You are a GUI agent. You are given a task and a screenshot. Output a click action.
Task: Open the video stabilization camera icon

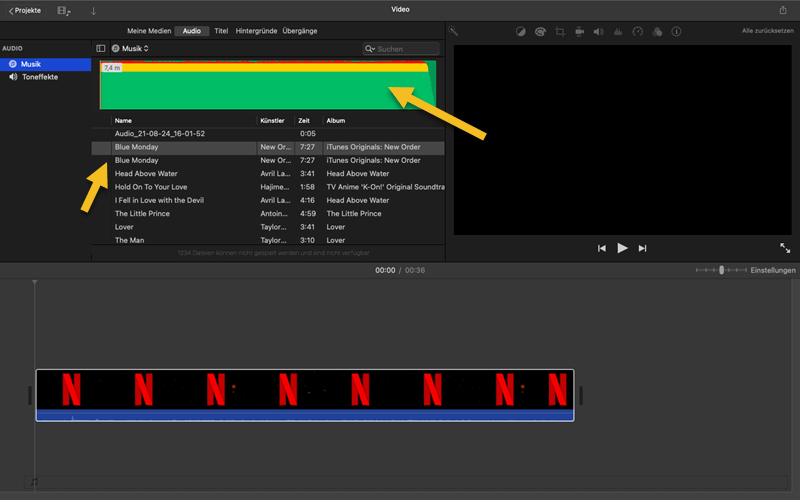(579, 31)
